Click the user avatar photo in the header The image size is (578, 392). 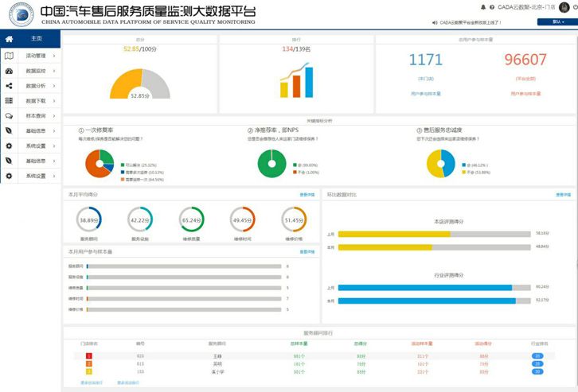point(564,7)
